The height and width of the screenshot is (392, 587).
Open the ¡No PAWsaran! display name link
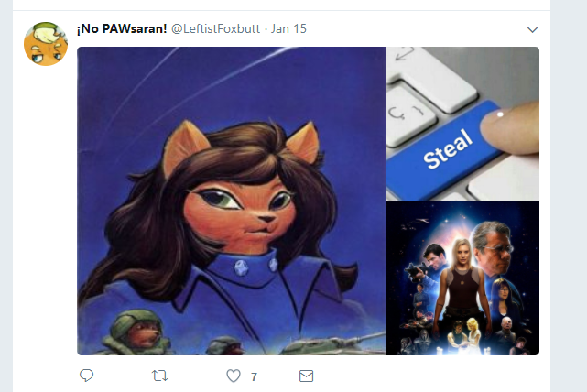122,28
